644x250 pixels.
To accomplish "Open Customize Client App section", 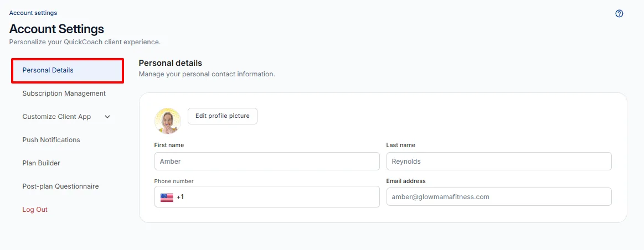I will pos(56,117).
